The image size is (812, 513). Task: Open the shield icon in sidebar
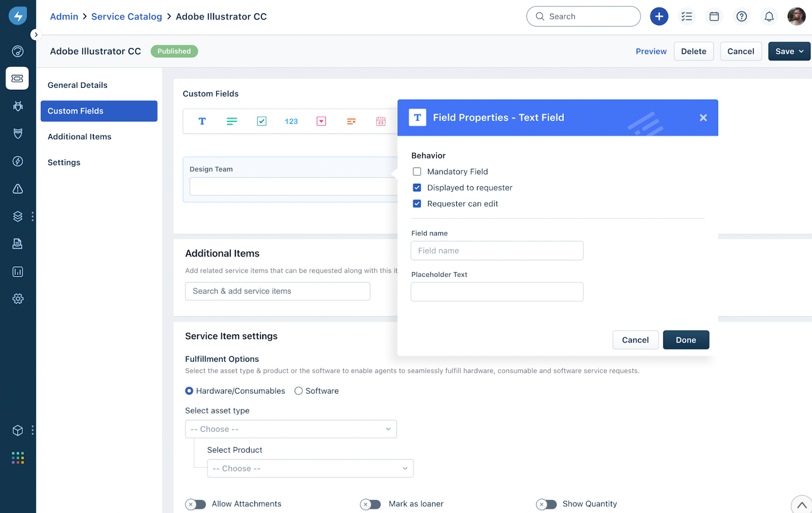click(18, 133)
